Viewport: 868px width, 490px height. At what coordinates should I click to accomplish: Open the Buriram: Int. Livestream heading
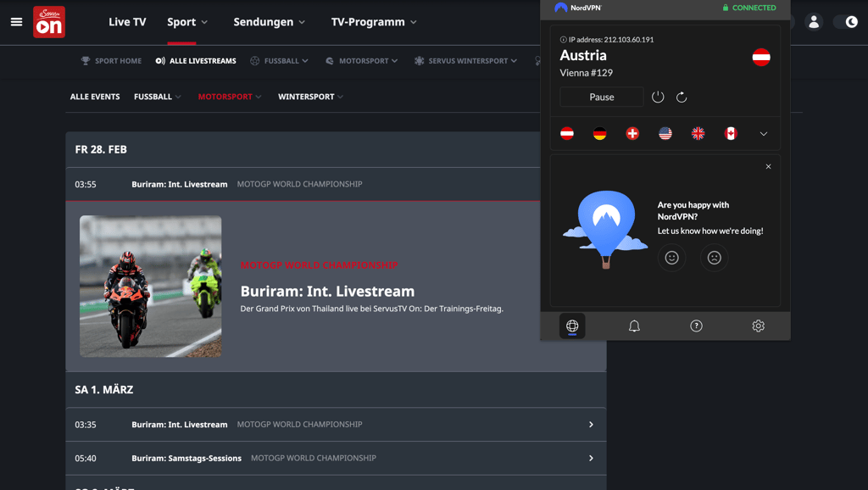pyautogui.click(x=327, y=292)
